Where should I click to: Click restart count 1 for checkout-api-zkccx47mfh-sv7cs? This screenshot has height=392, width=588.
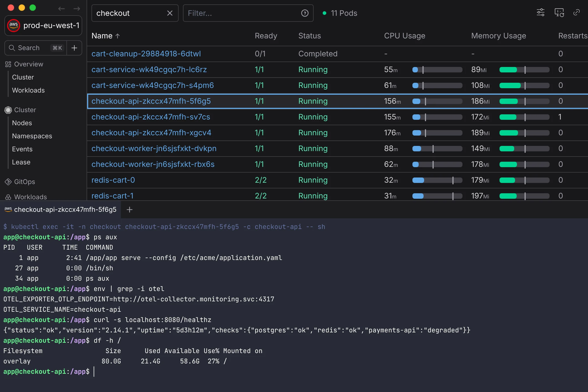point(560,117)
